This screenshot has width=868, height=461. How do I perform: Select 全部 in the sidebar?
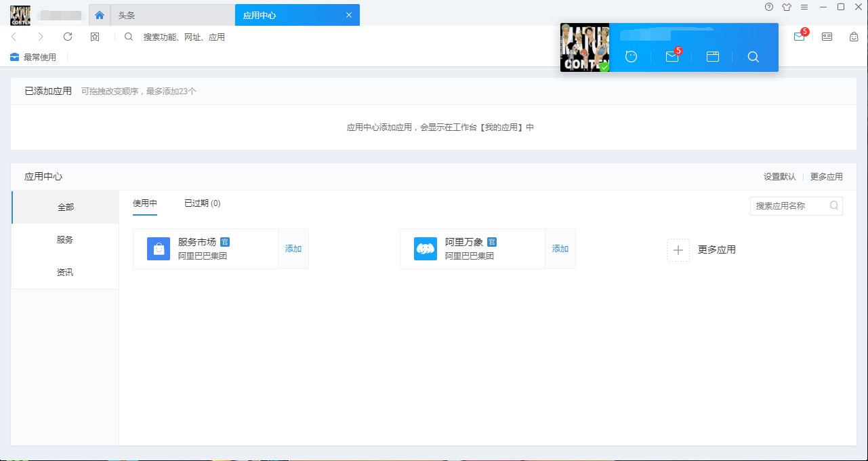tap(65, 207)
